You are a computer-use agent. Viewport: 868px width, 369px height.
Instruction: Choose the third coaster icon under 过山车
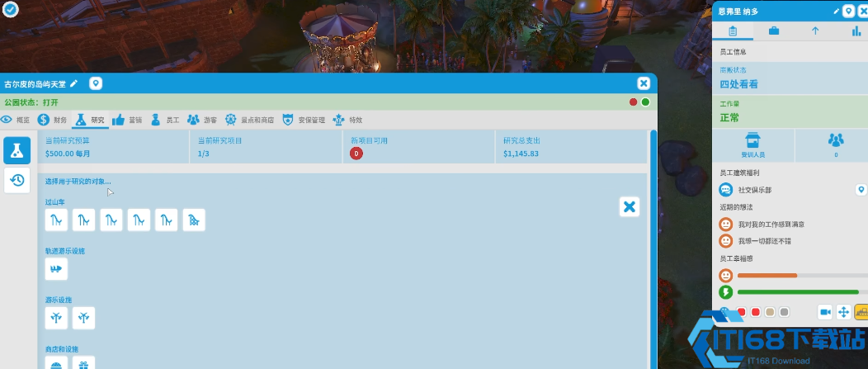click(x=111, y=220)
